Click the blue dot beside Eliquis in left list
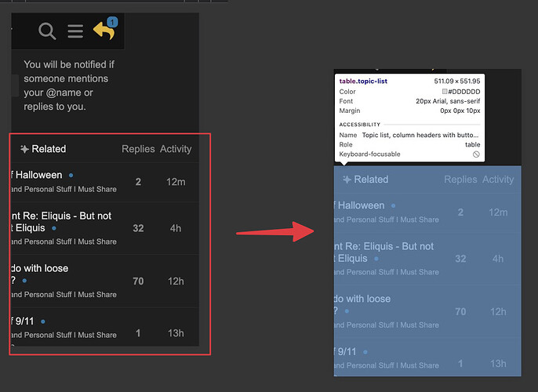Image resolution: width=538 pixels, height=392 pixels. pyautogui.click(x=54, y=228)
